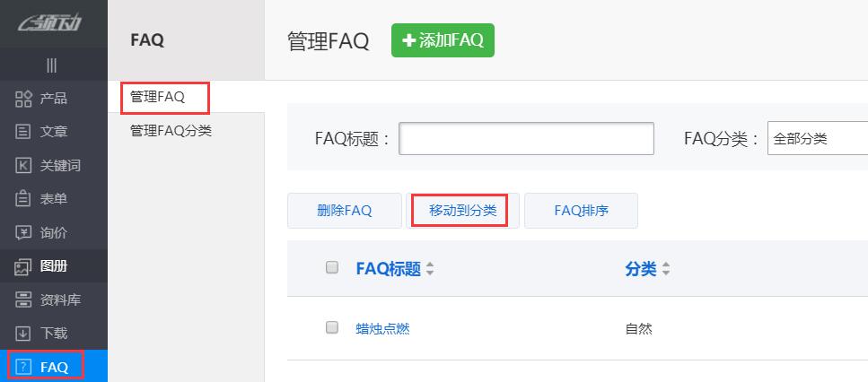This screenshot has height=382, width=868.
Task: Open the Forms clipboard icon
Action: click(24, 199)
